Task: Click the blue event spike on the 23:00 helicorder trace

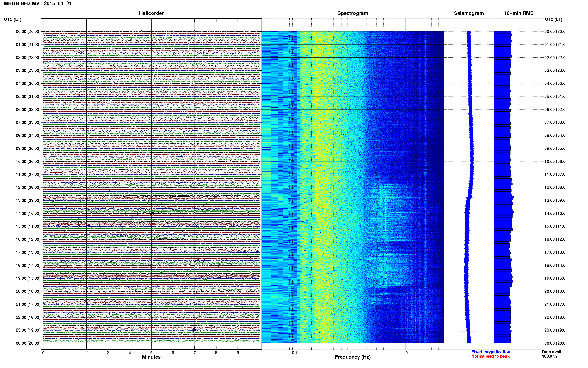Action: pos(194,330)
